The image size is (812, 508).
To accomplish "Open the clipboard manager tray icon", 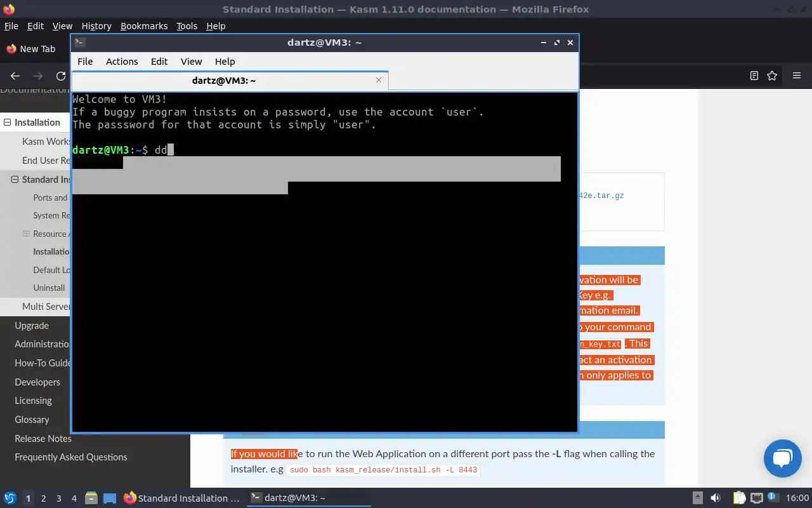I will pyautogui.click(x=739, y=498).
